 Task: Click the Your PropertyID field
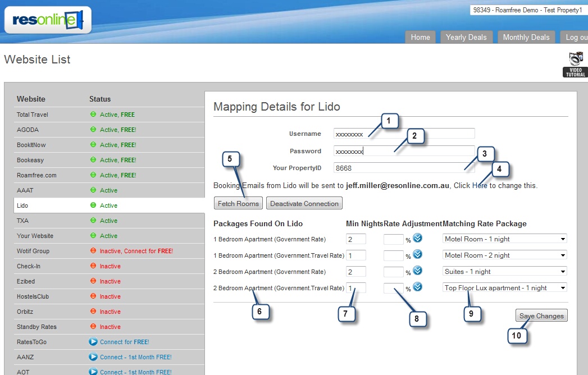[x=404, y=168]
